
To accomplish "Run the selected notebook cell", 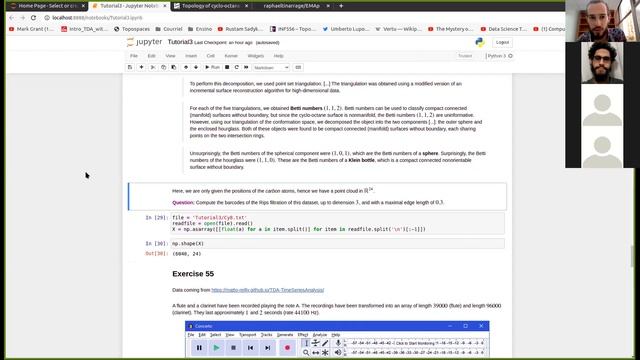I will [212, 67].
